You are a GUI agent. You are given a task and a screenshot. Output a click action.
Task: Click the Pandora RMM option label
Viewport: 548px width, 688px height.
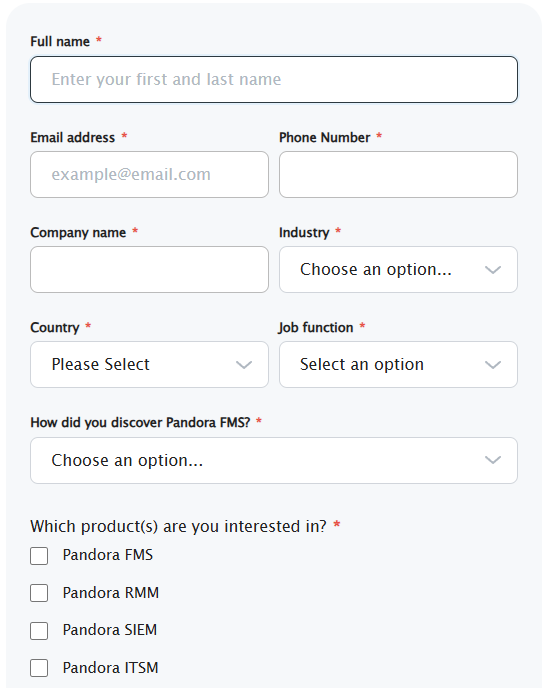pos(111,593)
